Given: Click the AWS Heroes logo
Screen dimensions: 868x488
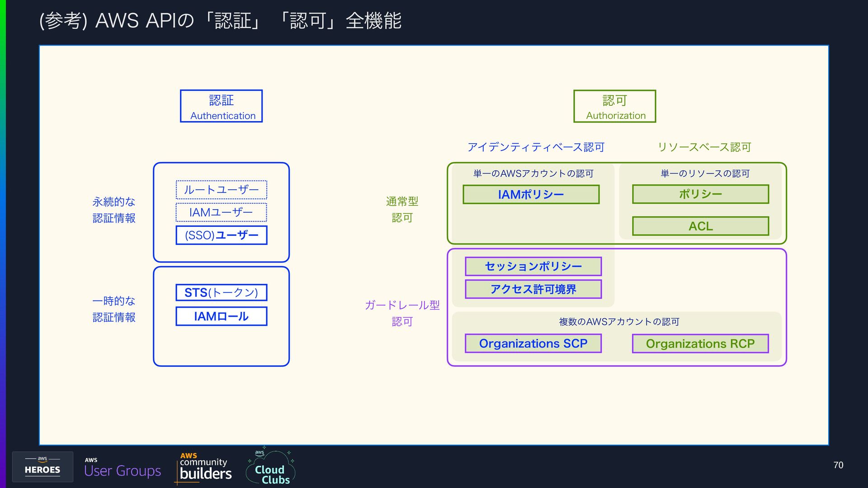Looking at the screenshot, I should [x=42, y=466].
